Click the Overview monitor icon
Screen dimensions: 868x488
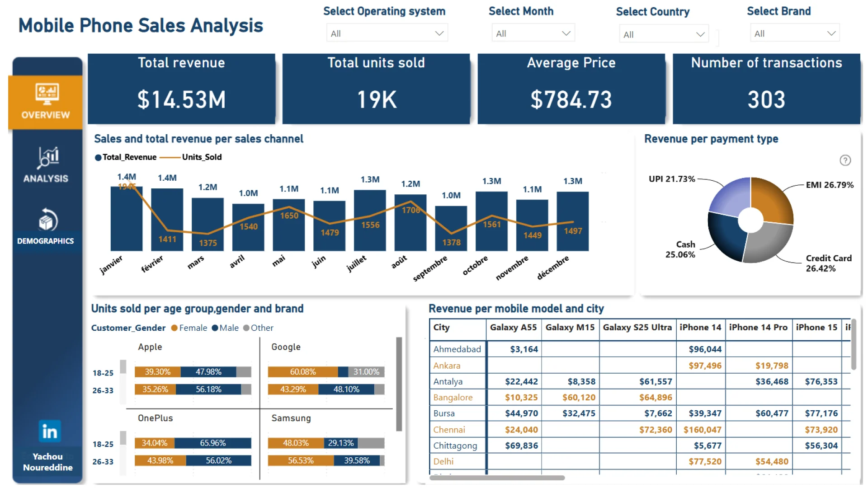pyautogui.click(x=47, y=94)
